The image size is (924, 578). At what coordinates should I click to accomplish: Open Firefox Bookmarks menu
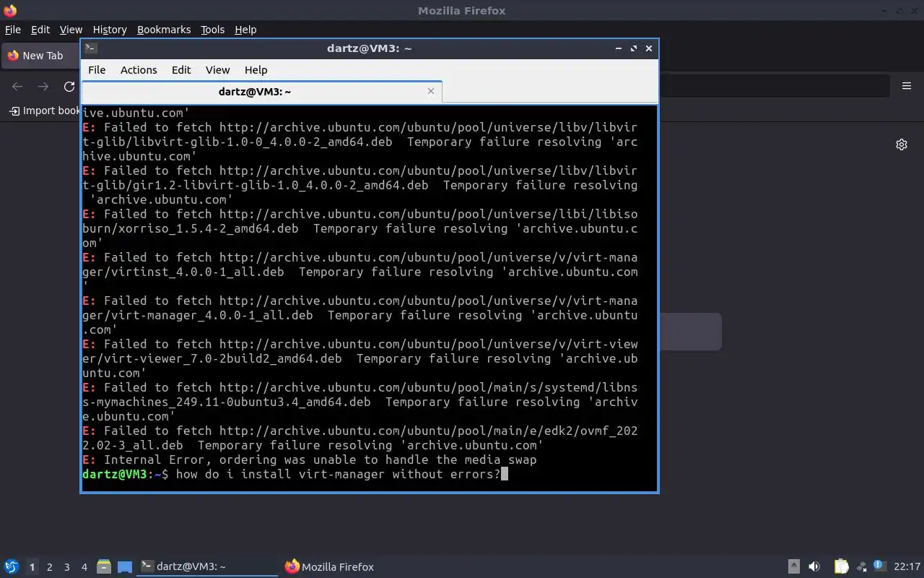click(x=164, y=30)
